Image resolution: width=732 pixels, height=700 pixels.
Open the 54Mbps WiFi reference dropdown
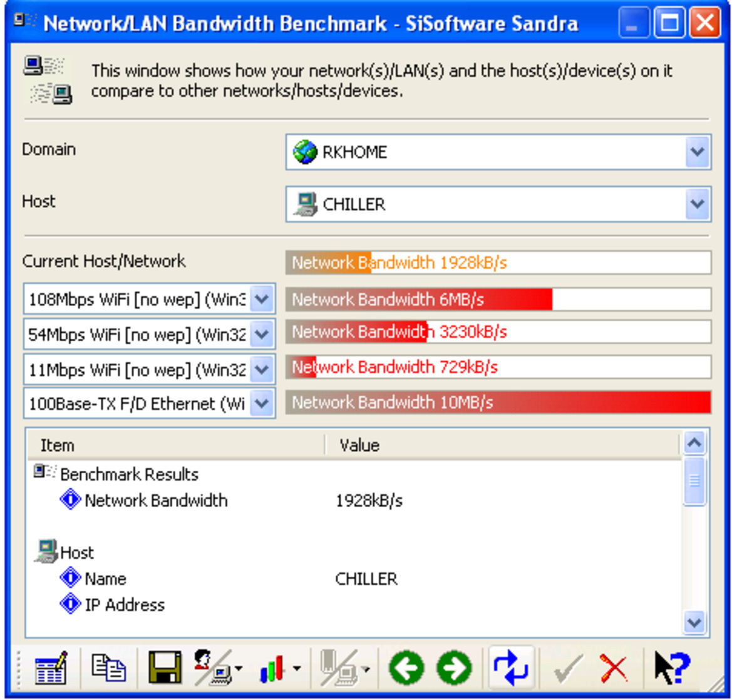pos(262,334)
